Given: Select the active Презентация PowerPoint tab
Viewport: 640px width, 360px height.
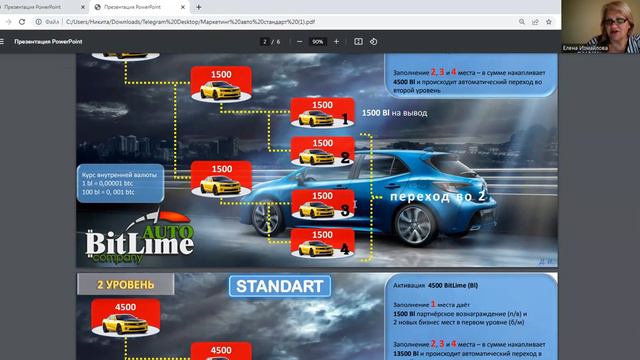Looking at the screenshot, I should [139, 7].
